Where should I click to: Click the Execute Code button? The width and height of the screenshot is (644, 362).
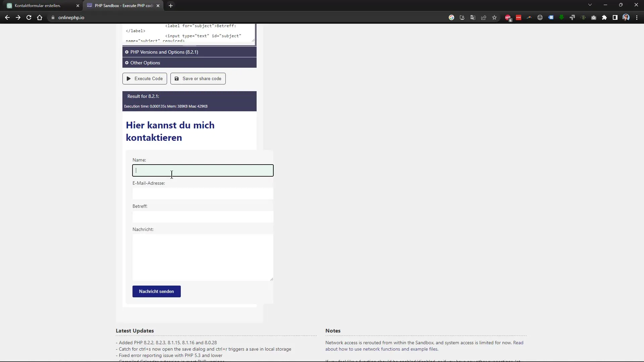pyautogui.click(x=145, y=78)
